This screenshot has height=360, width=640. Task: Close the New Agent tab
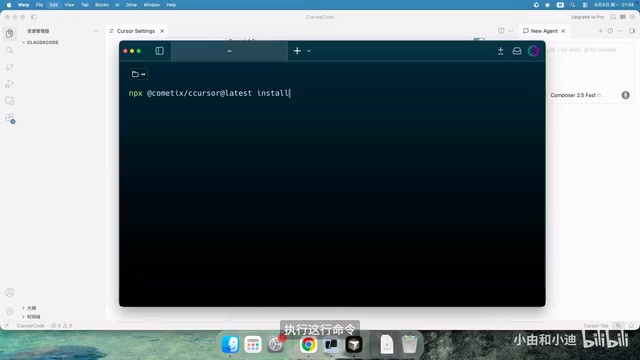tap(563, 31)
